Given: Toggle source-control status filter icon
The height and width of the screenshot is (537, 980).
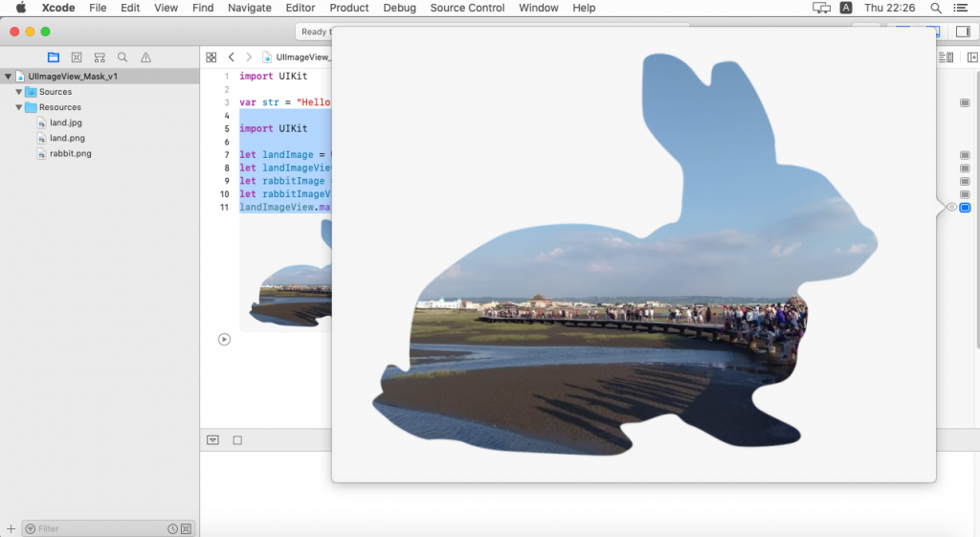Looking at the screenshot, I should (x=186, y=529).
